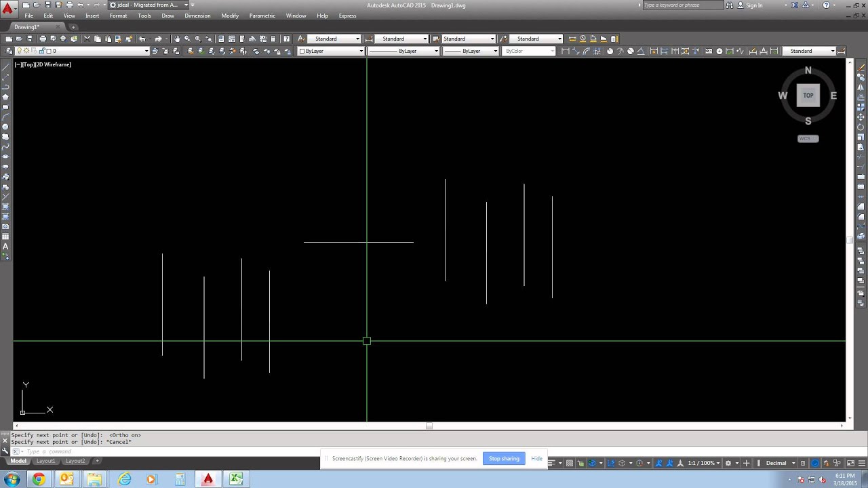The image size is (868, 488).
Task: Click the Customization menu icon in status bar
Action: pos(862,463)
